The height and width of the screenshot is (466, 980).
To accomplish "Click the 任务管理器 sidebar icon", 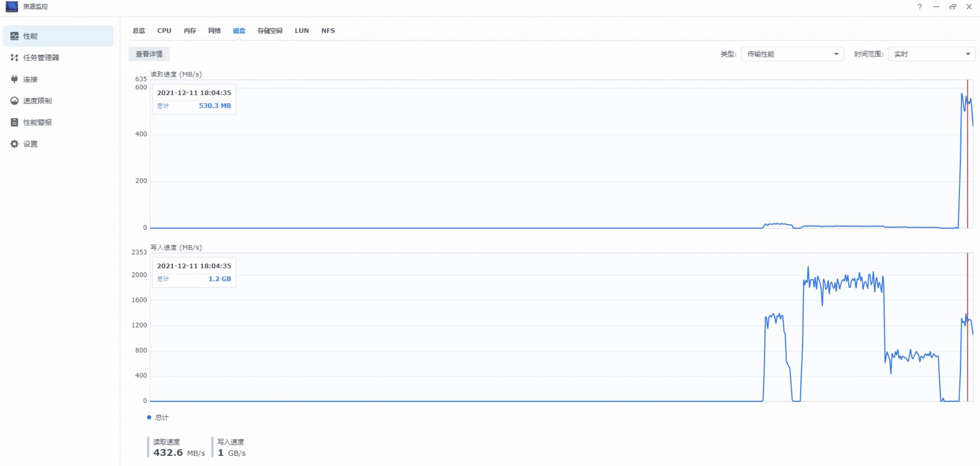I will (15, 57).
